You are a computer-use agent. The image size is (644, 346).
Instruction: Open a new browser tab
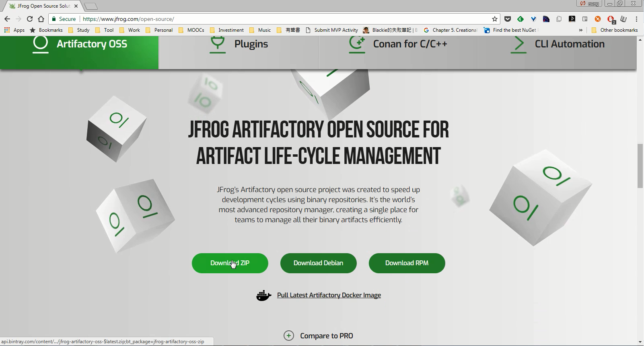tap(91, 6)
